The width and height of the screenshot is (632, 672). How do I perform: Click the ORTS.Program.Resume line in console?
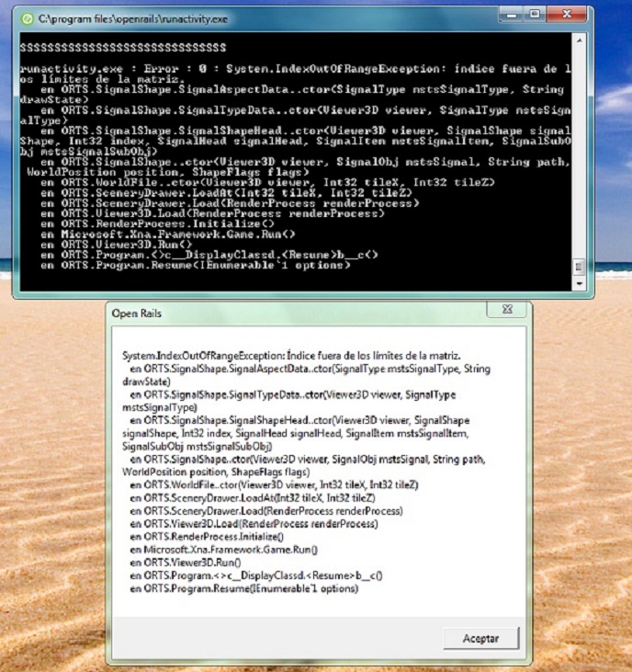(x=195, y=265)
